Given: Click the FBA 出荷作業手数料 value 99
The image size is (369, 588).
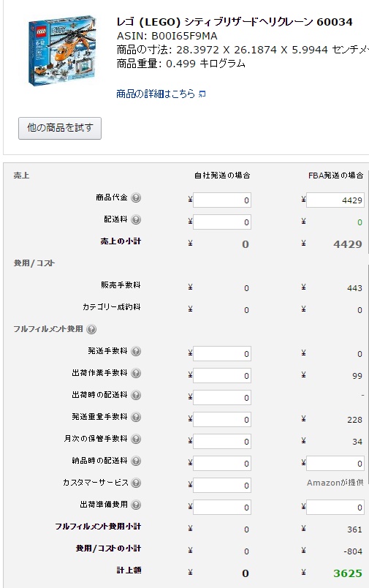Looking at the screenshot, I should coord(357,376).
